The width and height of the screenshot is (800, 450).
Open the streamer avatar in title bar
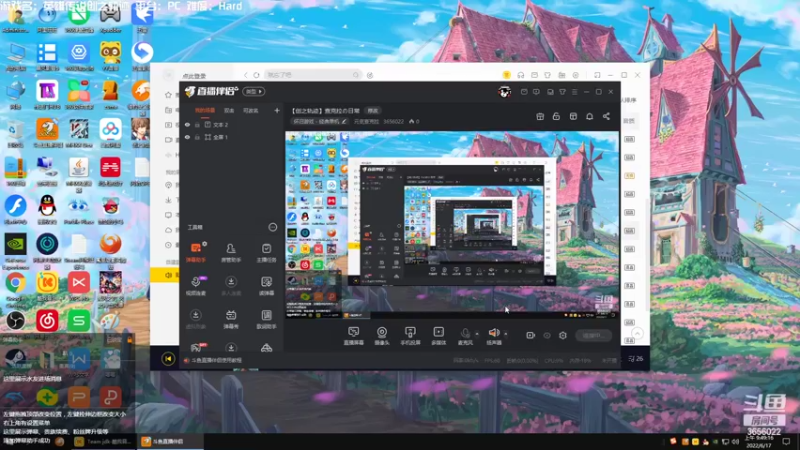click(x=504, y=92)
